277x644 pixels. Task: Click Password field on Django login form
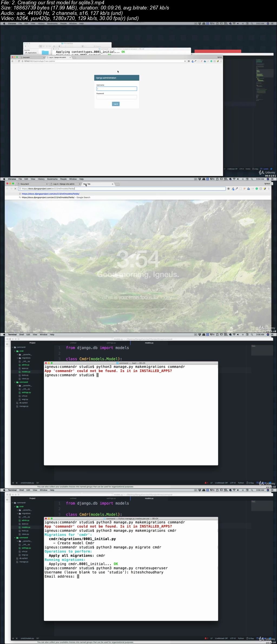(x=117, y=97)
